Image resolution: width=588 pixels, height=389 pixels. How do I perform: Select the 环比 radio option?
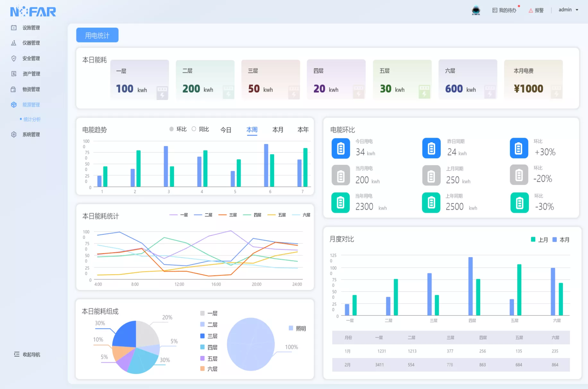click(171, 129)
